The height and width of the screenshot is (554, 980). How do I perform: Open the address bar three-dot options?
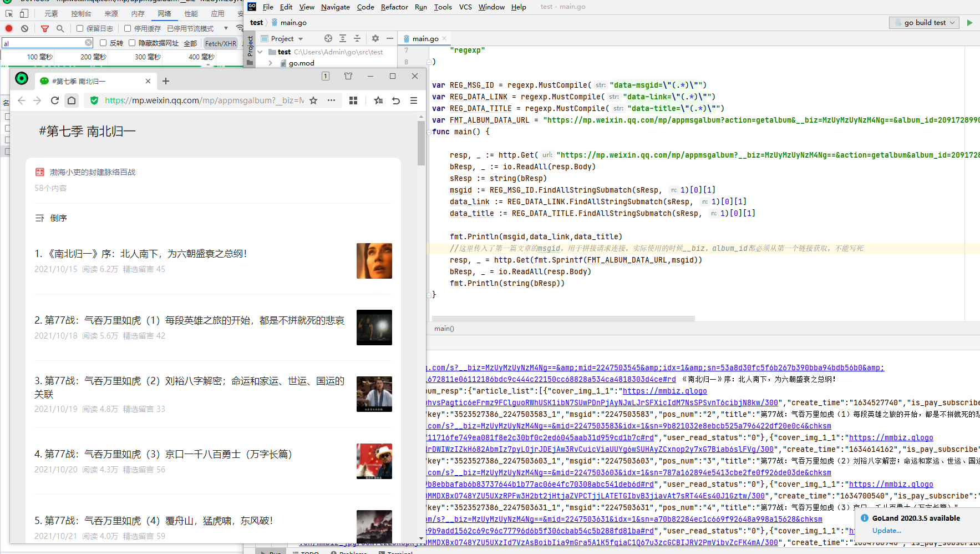pyautogui.click(x=331, y=100)
